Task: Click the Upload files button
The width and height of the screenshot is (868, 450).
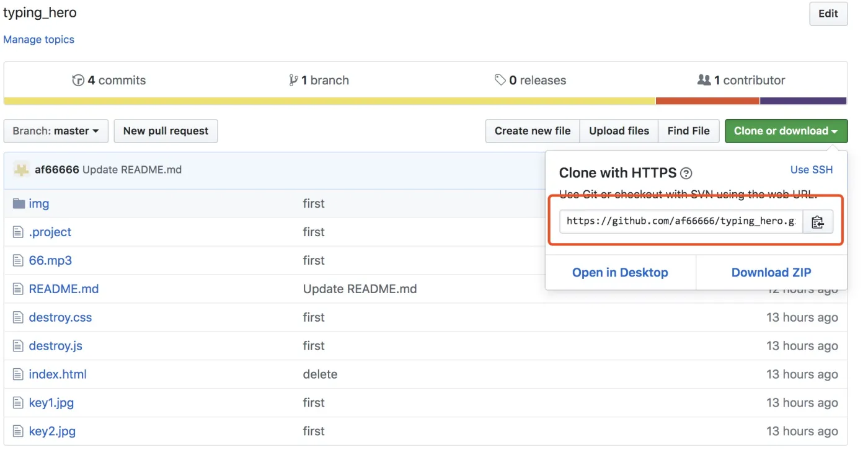Action: coord(619,131)
